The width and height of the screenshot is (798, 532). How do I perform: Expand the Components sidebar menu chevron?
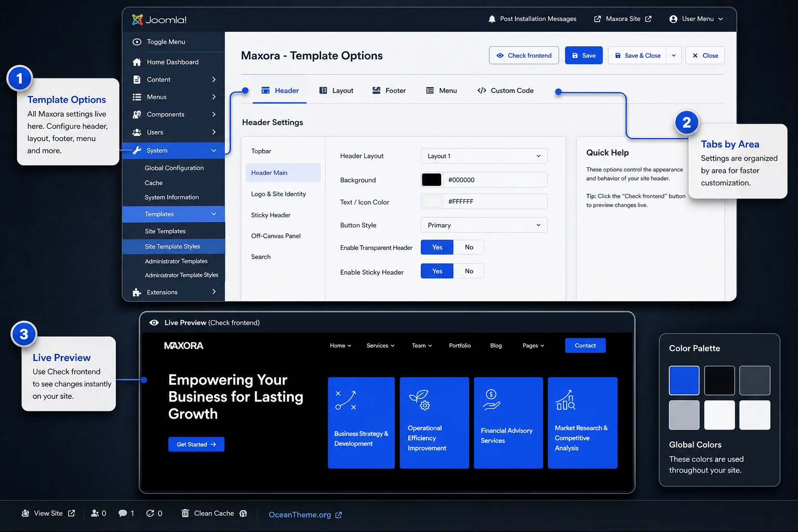tap(214, 114)
